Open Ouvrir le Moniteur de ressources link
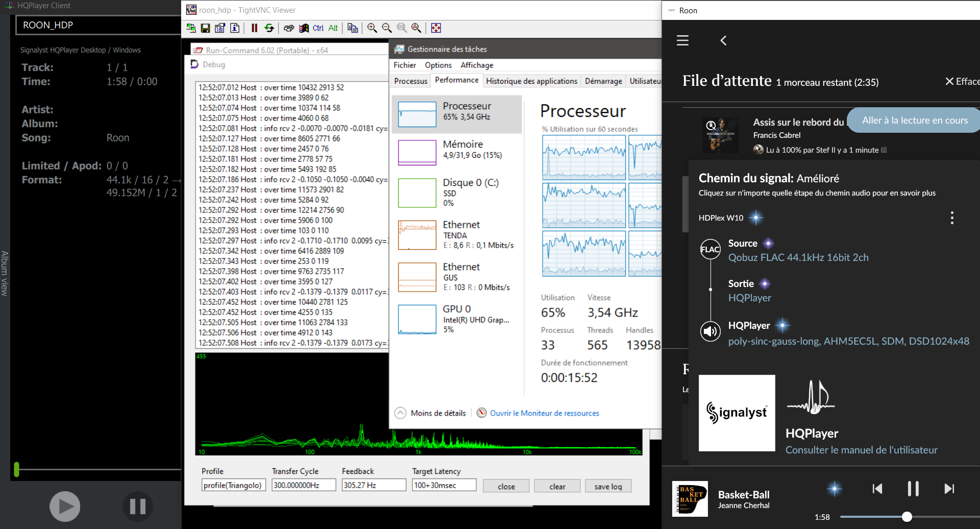 544,413
